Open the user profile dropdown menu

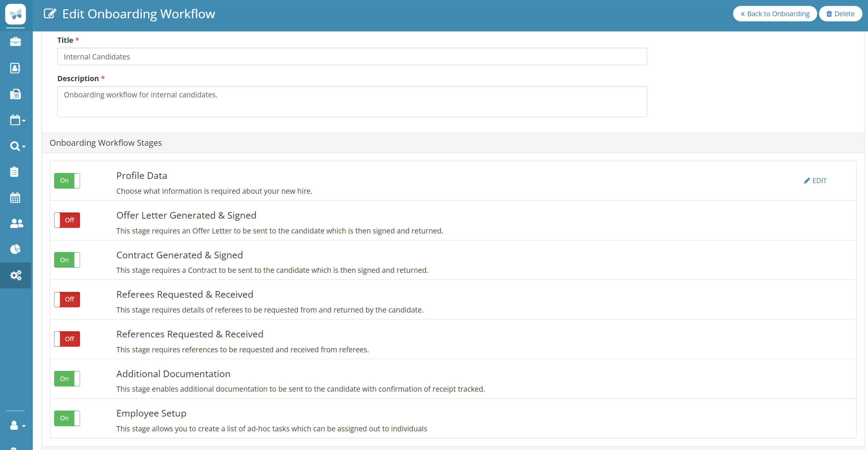pos(17,425)
